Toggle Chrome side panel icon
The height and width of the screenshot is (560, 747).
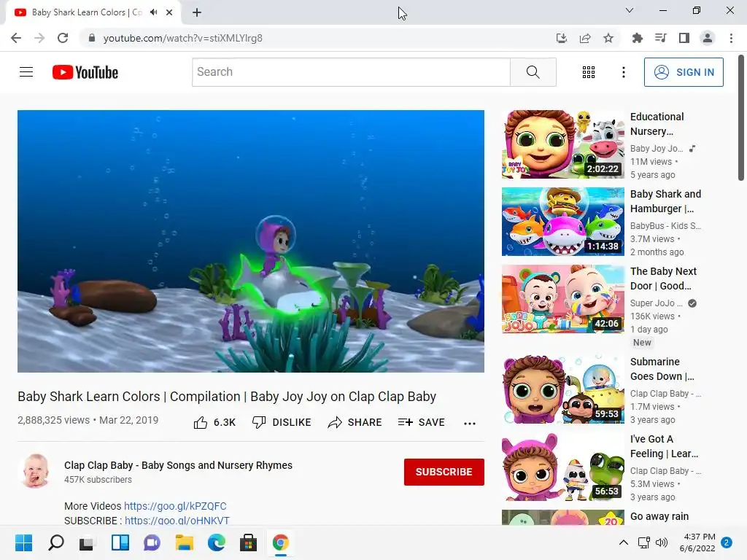click(x=684, y=38)
